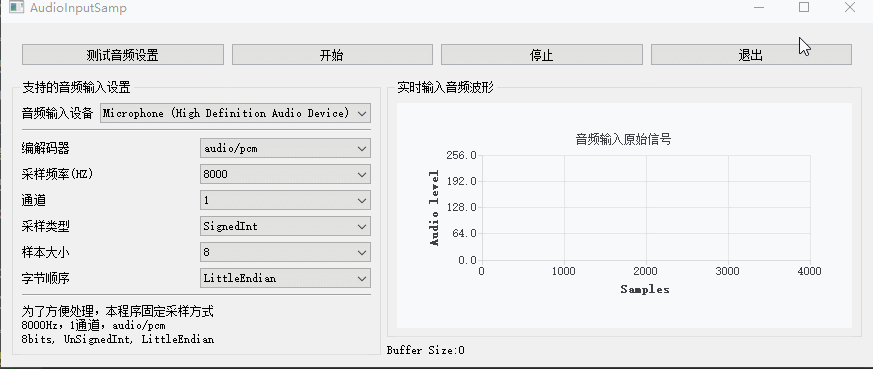Viewport: 873px width, 369px height.
Task: Click the 8bits, UnSignedInt, LittleEndian line
Action: 117,339
